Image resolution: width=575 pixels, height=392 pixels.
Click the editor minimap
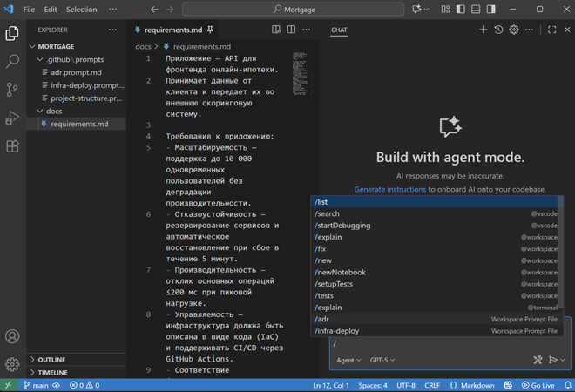(301, 74)
